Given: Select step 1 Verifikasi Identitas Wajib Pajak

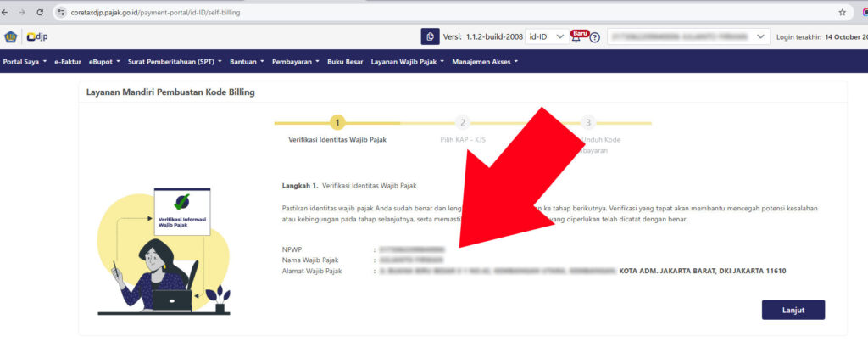Looking at the screenshot, I should click(x=337, y=123).
